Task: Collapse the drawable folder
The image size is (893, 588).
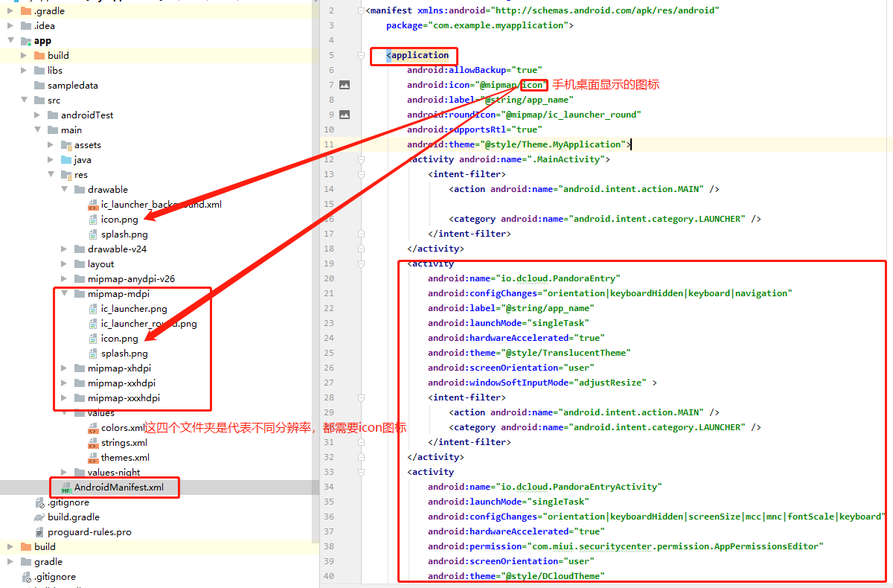Action: 64,190
